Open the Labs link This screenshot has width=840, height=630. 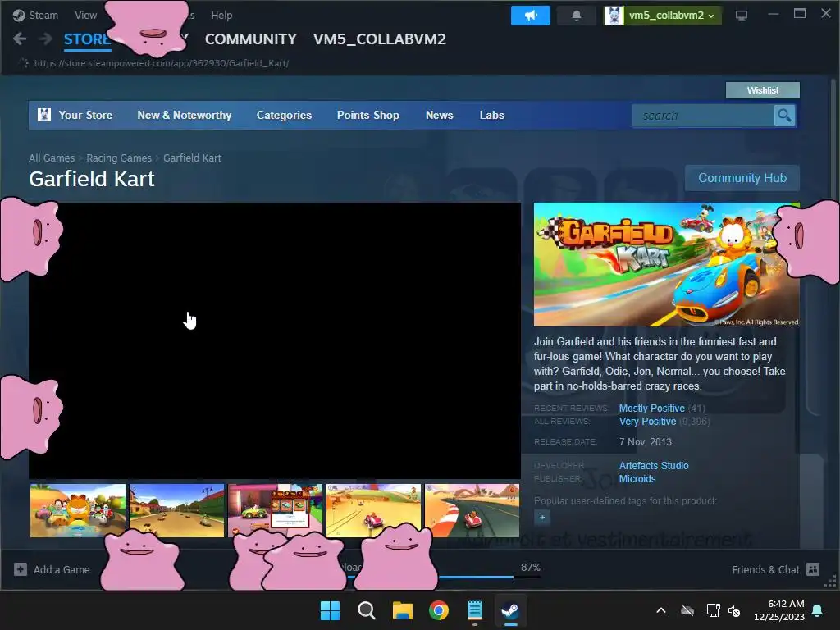[x=492, y=115]
